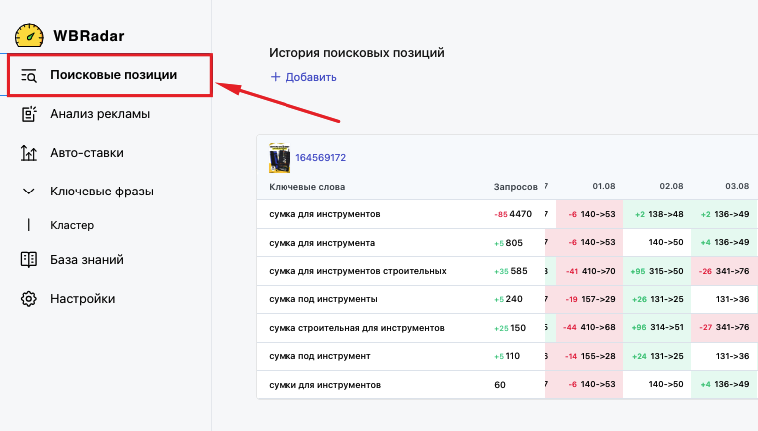Open product link 164569172

(321, 158)
